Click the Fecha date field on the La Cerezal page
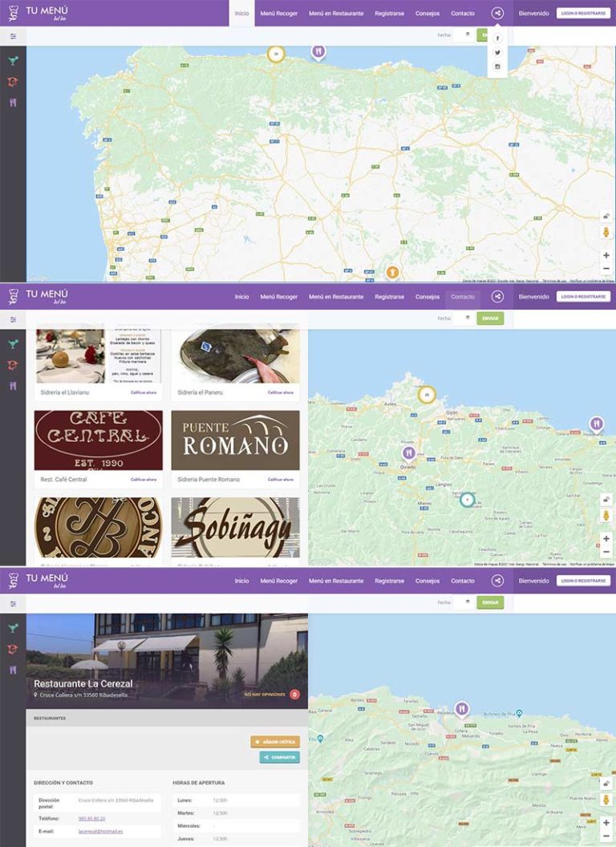The height and width of the screenshot is (847, 616). click(x=464, y=602)
